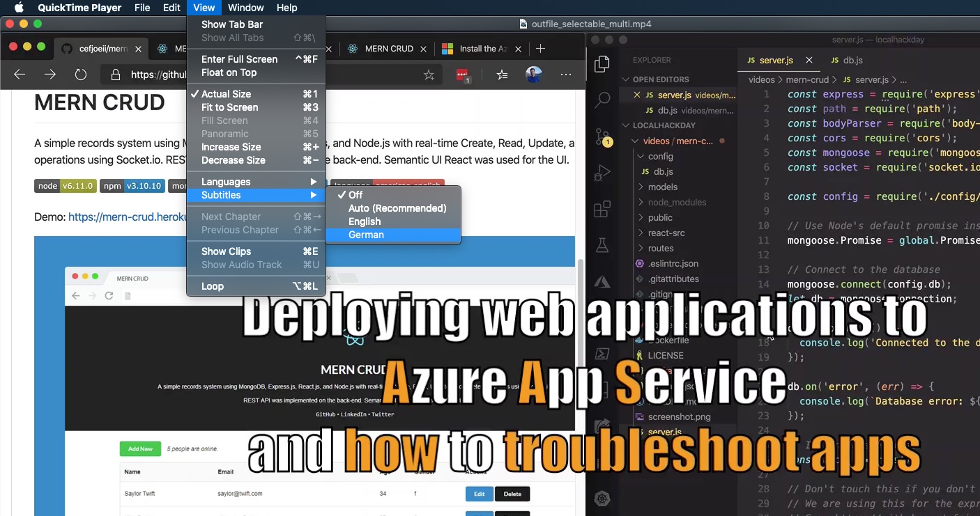Expand the Languages submenu

[226, 182]
